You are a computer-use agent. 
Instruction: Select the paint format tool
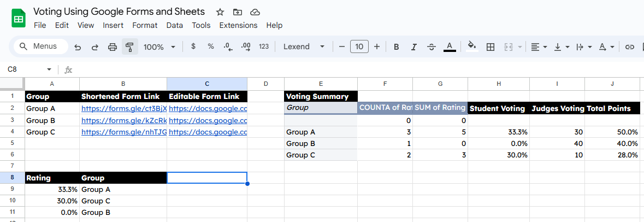click(x=129, y=47)
